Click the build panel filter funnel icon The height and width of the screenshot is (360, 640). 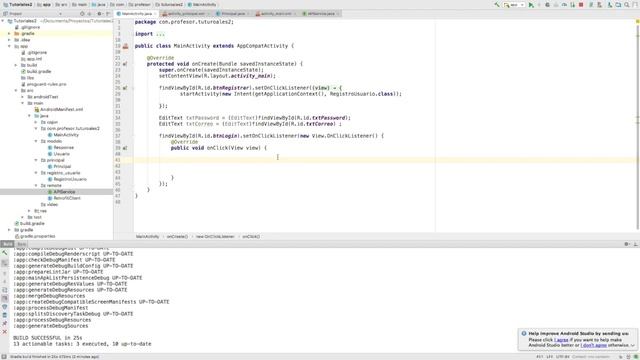(x=4, y=307)
